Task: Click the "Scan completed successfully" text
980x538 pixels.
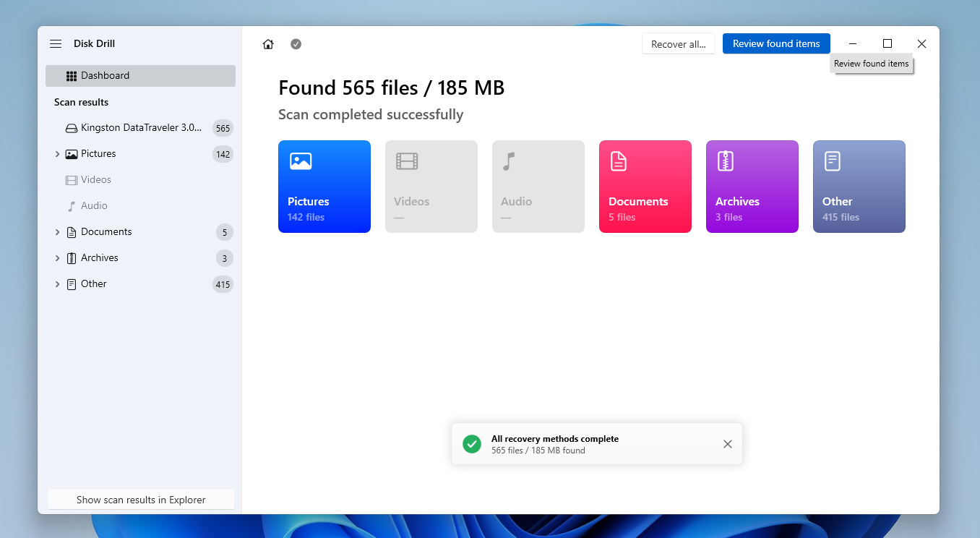Action: click(x=371, y=115)
